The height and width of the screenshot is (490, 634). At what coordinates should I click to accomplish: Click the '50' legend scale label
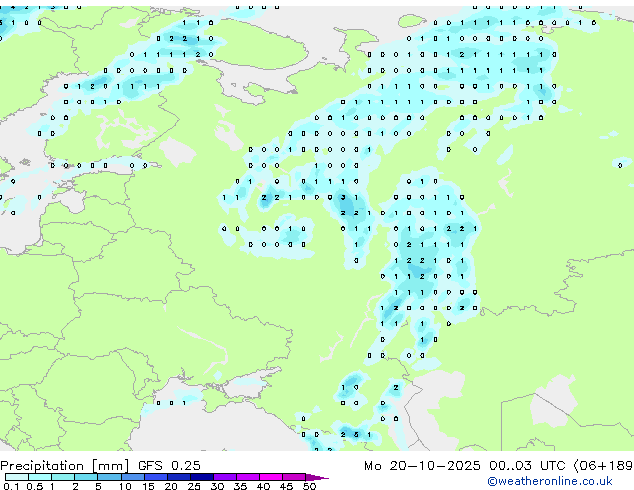point(309,486)
